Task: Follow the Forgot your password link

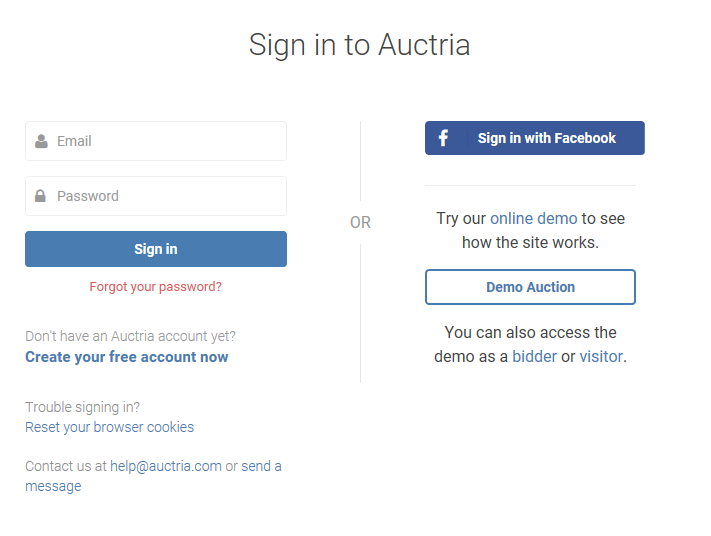Action: [x=156, y=287]
